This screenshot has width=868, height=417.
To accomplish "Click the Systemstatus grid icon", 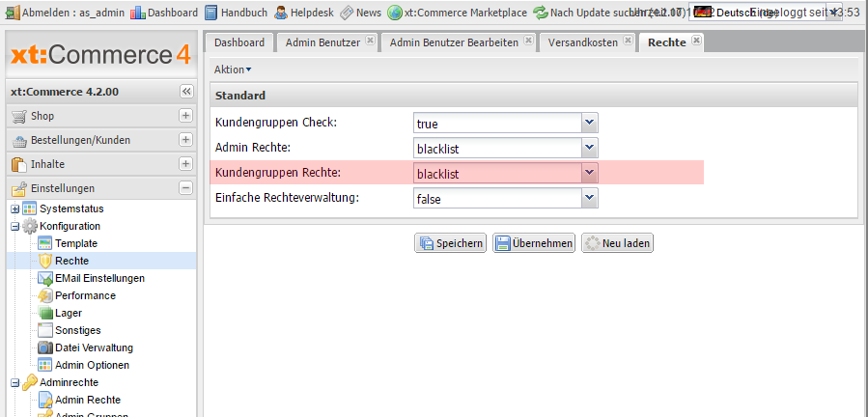I will pyautogui.click(x=30, y=209).
